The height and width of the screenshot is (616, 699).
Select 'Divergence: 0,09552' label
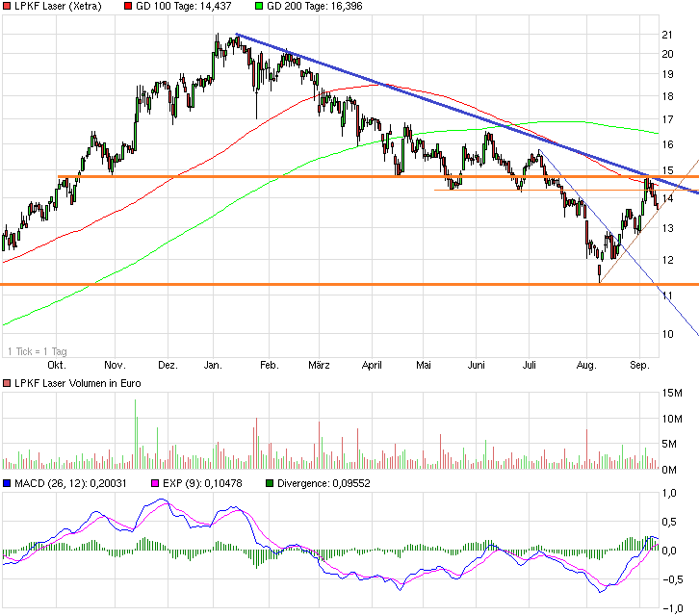click(324, 483)
